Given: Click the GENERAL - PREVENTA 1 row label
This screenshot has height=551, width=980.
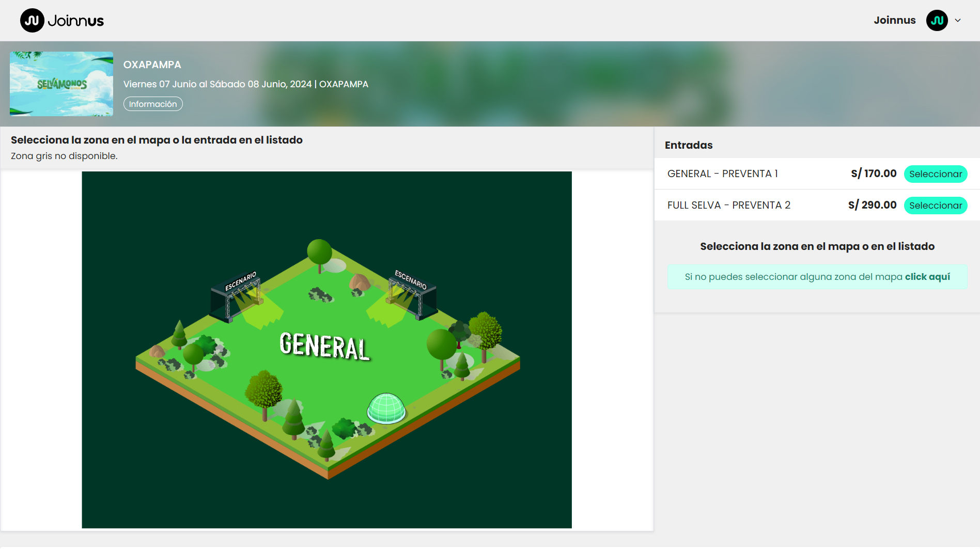Looking at the screenshot, I should (722, 174).
